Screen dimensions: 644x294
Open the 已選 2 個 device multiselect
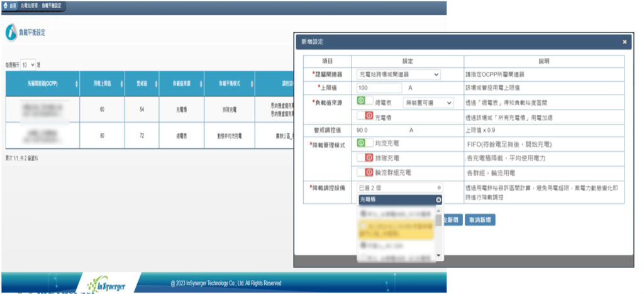pos(399,188)
